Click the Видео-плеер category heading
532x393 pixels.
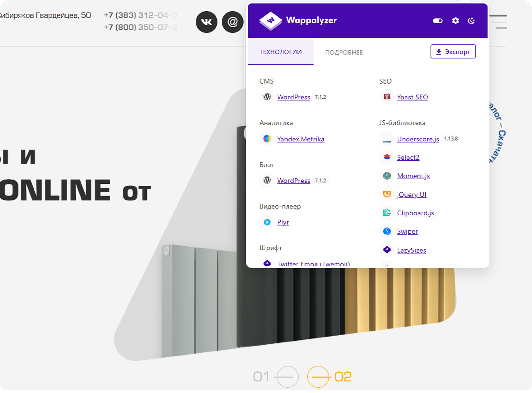pyautogui.click(x=280, y=206)
